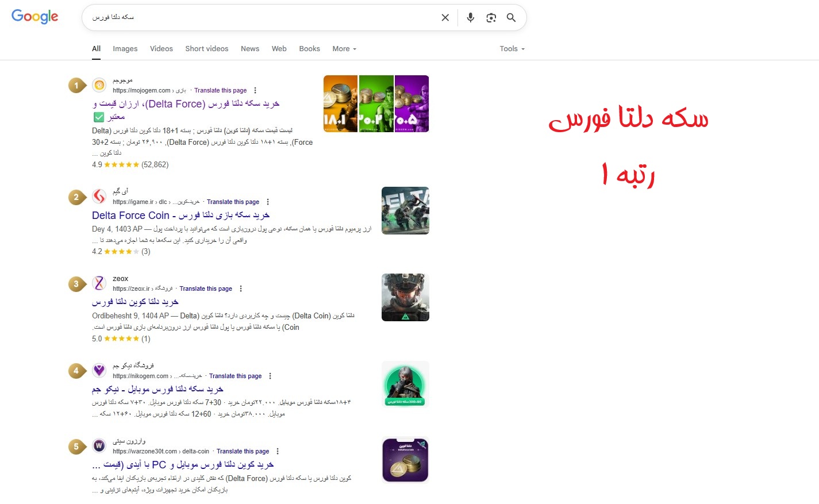
Task: Open the Short videos tab
Action: (207, 49)
